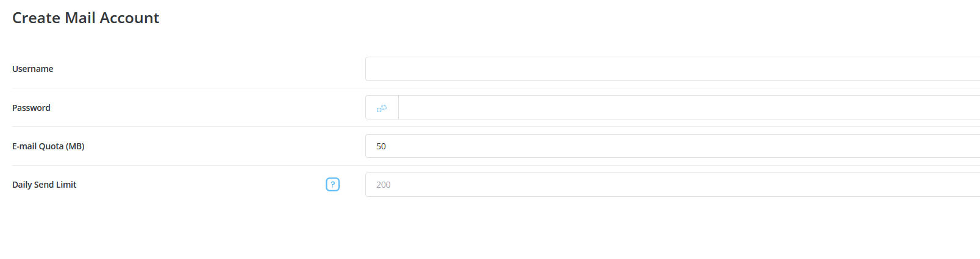Click the box containing quota value 50

(x=671, y=146)
